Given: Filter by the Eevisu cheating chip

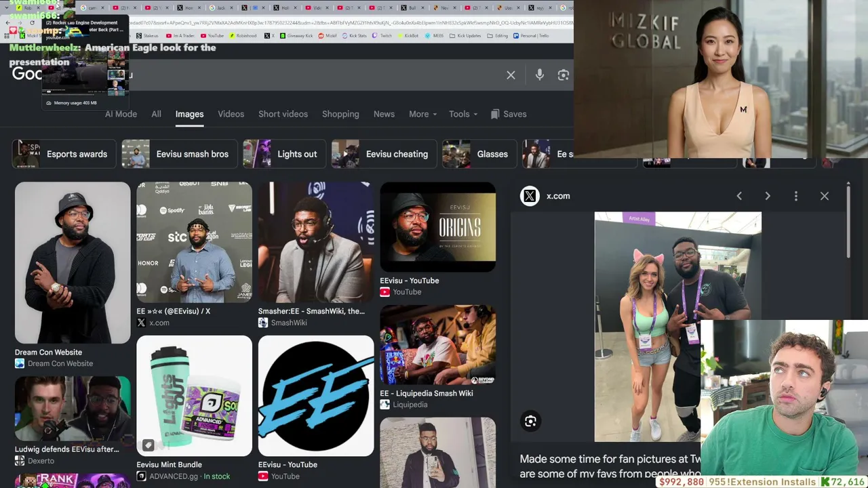Looking at the screenshot, I should click(x=384, y=154).
